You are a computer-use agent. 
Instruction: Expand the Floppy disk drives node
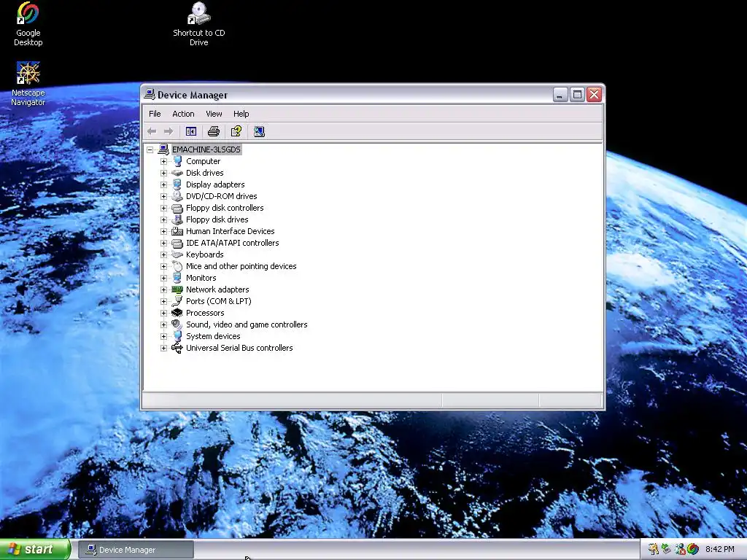pos(164,219)
